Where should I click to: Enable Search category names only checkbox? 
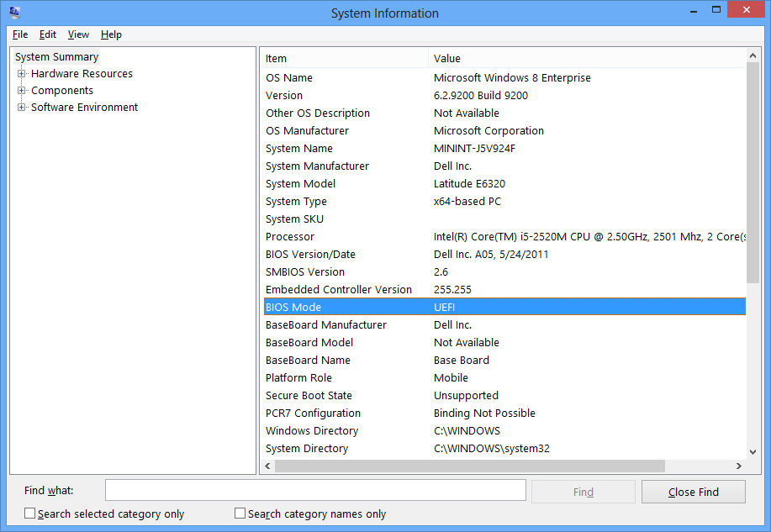(240, 514)
